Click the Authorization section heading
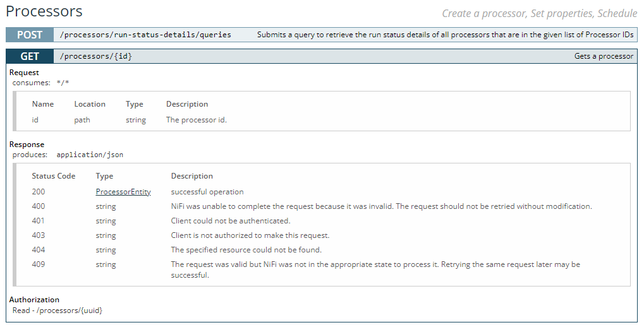This screenshot has height=325, width=644. pos(34,300)
